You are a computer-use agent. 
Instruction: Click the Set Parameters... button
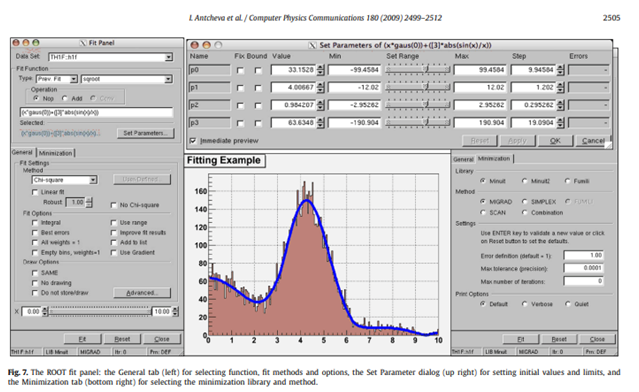[145, 133]
